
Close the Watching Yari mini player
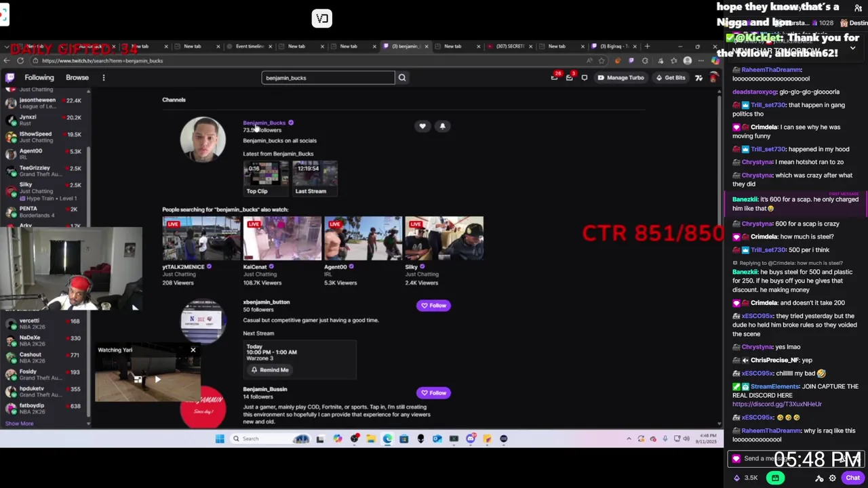click(193, 350)
